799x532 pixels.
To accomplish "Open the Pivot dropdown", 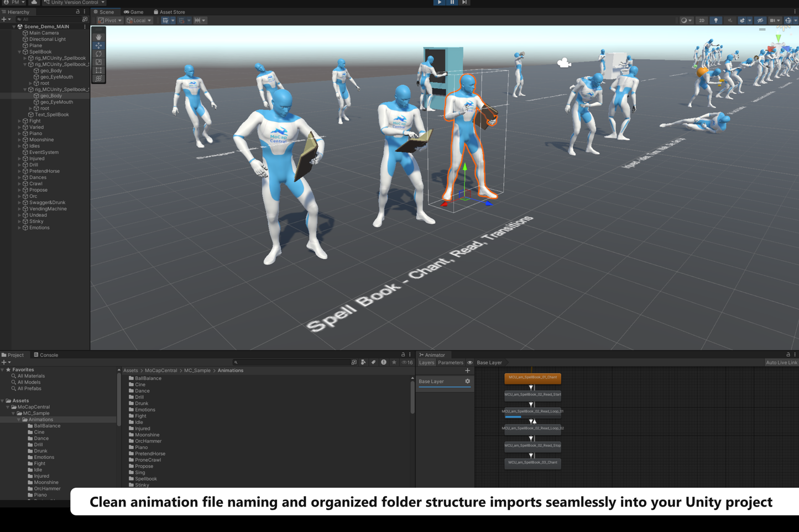I will pyautogui.click(x=109, y=20).
